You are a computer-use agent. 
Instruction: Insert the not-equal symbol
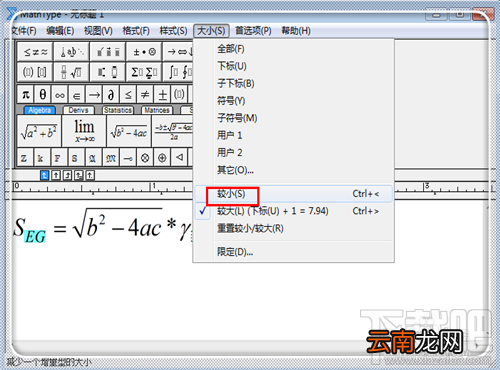click(x=145, y=95)
